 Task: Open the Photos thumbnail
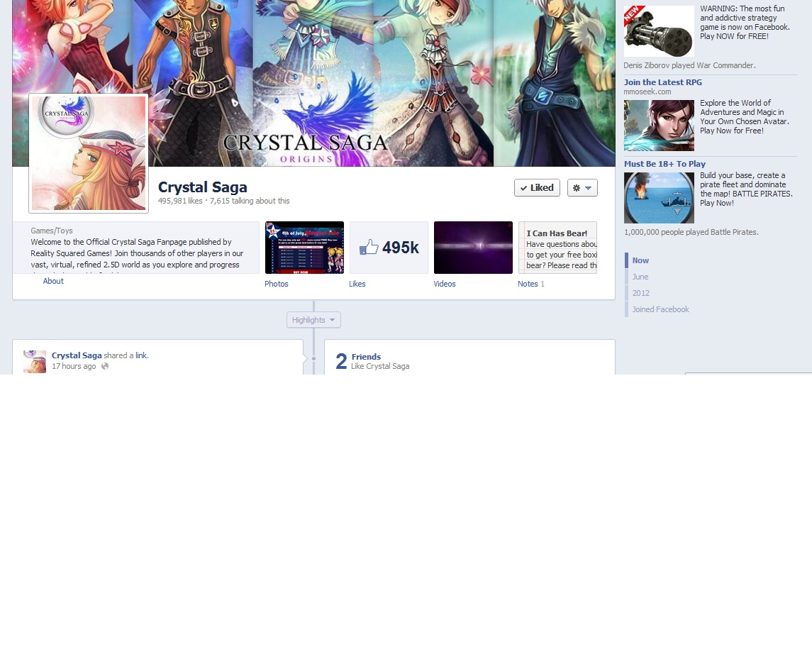(x=304, y=248)
